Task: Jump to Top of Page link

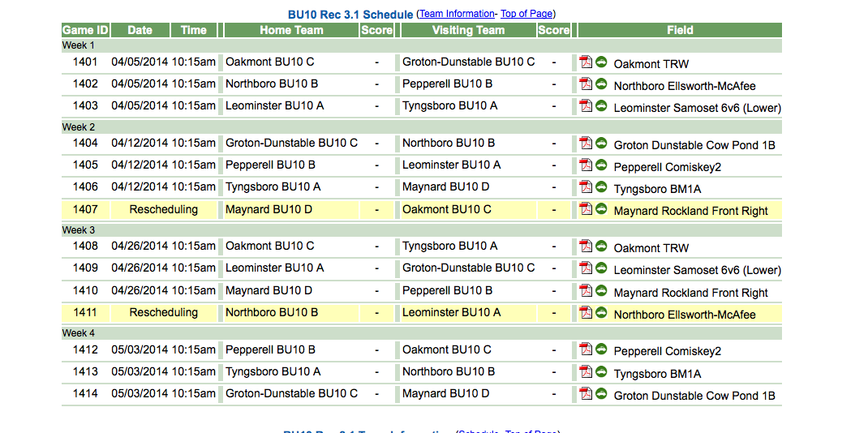Action: pos(526,14)
